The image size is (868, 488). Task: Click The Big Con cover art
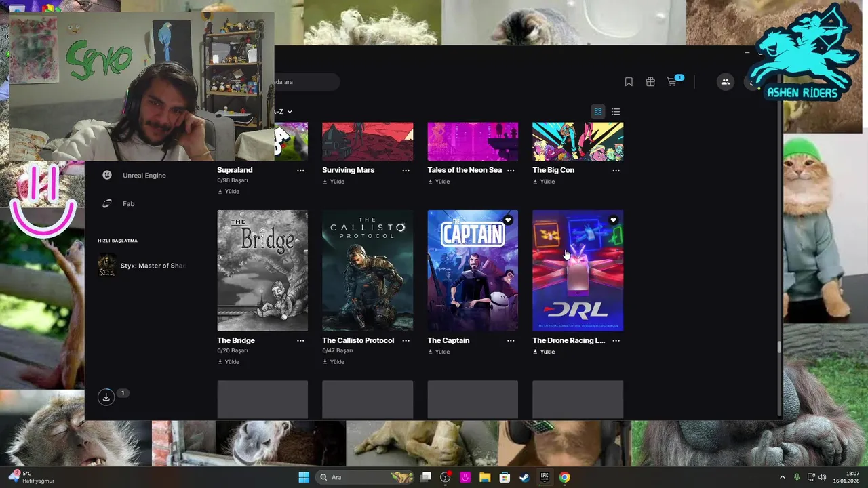point(578,142)
